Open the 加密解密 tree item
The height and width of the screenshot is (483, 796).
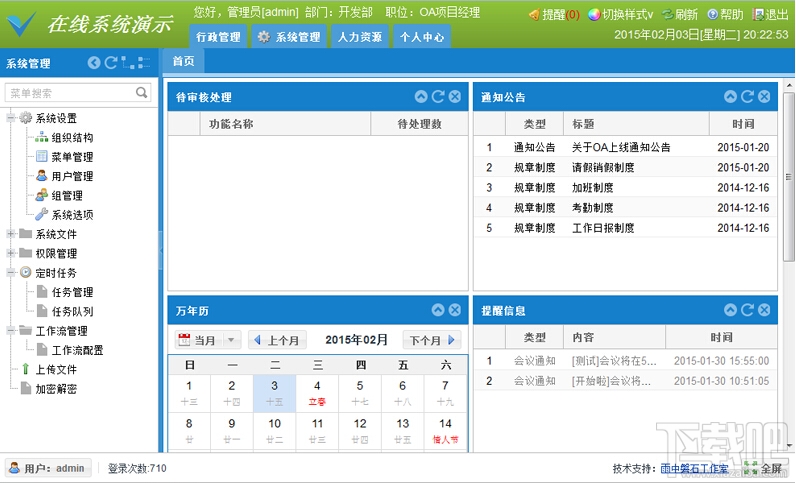(48, 389)
